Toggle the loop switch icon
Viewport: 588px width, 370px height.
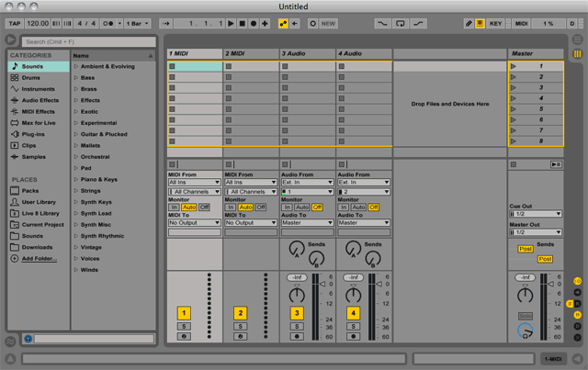[401, 24]
